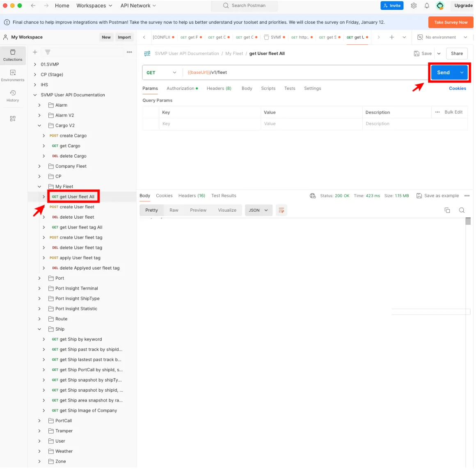Click Save as example

click(x=438, y=196)
